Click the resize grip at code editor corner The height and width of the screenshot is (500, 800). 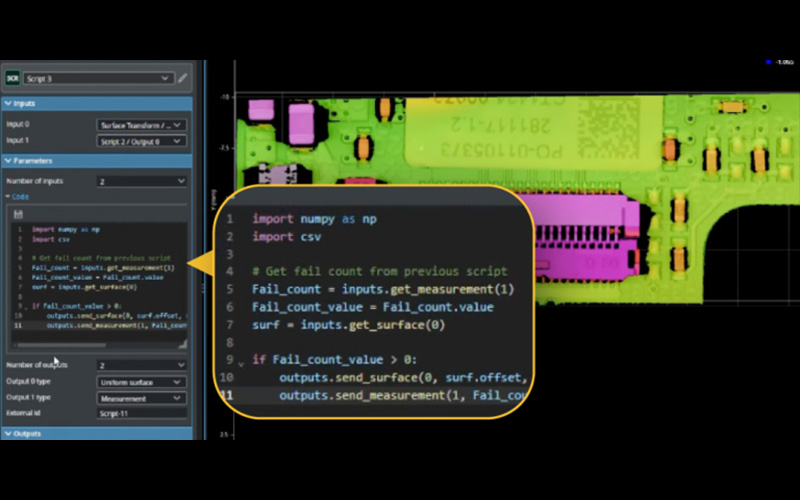(182, 345)
